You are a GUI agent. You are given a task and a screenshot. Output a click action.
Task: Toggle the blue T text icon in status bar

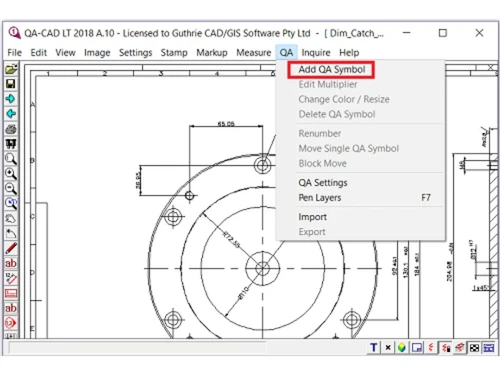374,348
